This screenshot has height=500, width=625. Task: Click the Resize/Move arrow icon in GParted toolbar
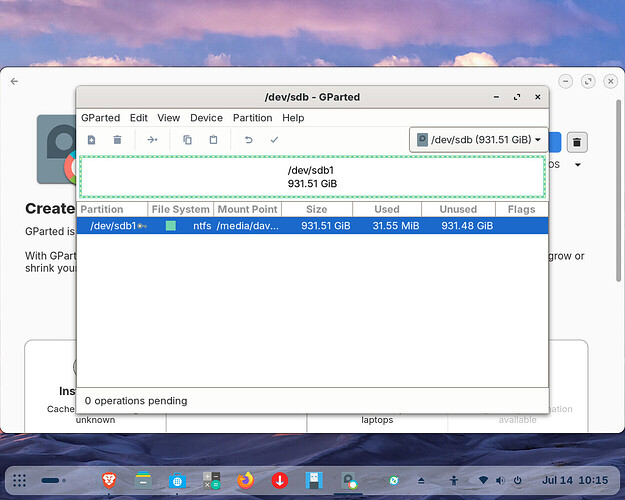coord(152,140)
